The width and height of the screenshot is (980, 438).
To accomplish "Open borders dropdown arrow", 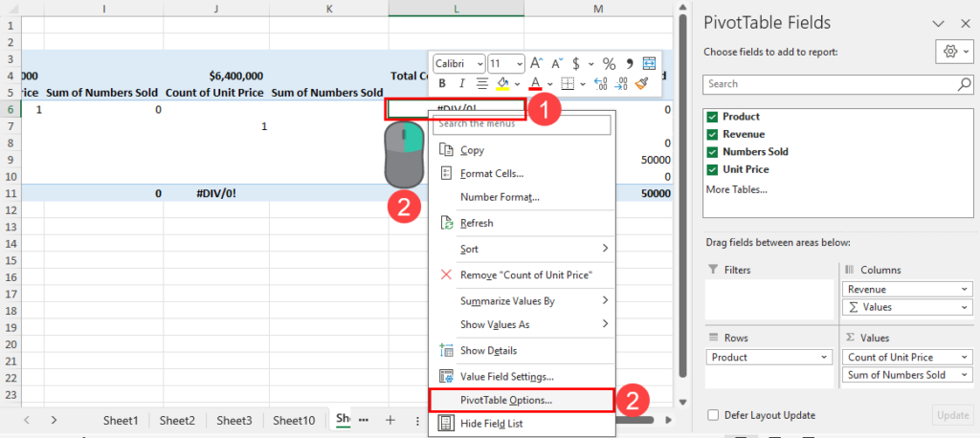I will [x=583, y=84].
